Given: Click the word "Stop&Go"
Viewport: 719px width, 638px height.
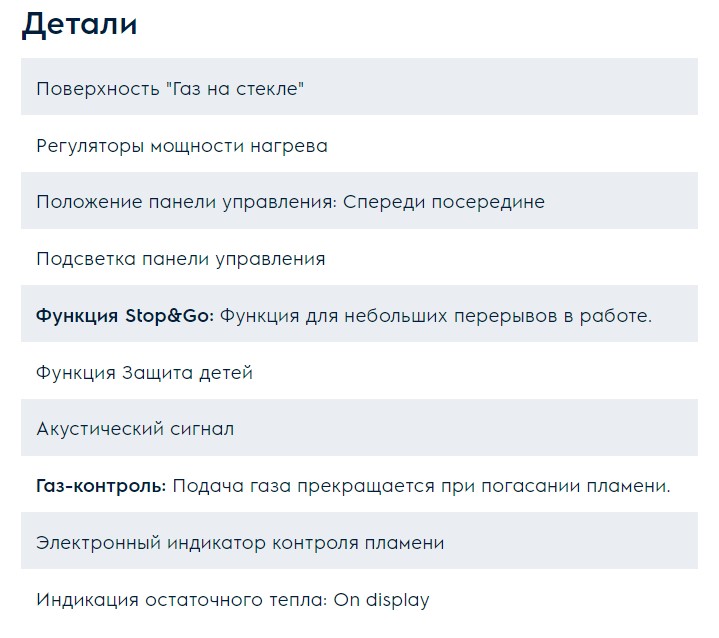Looking at the screenshot, I should 169,316.
